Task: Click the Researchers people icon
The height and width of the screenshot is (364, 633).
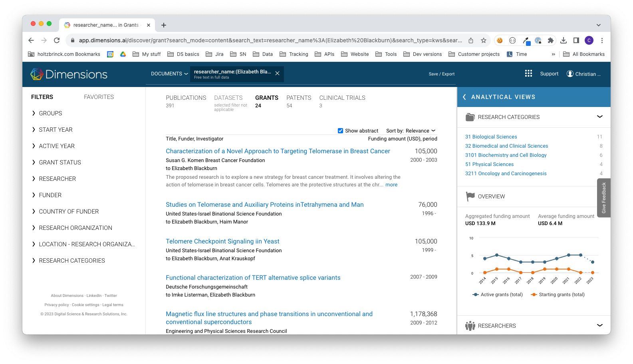Action: click(x=470, y=326)
